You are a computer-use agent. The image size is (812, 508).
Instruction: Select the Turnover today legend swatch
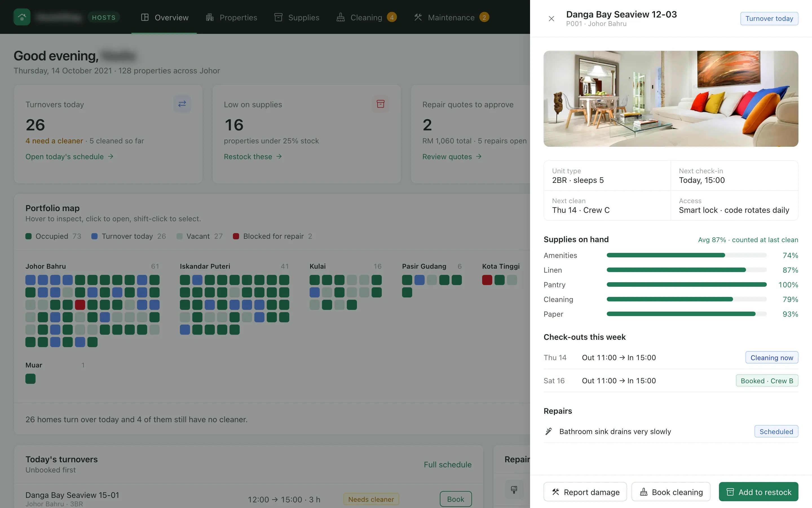pos(95,236)
